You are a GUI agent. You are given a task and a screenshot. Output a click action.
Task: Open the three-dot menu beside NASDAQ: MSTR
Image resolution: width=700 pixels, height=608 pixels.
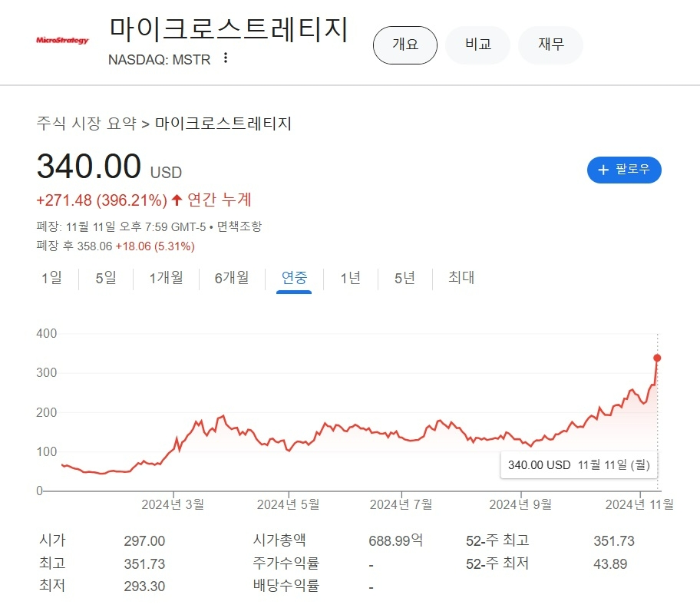point(226,58)
